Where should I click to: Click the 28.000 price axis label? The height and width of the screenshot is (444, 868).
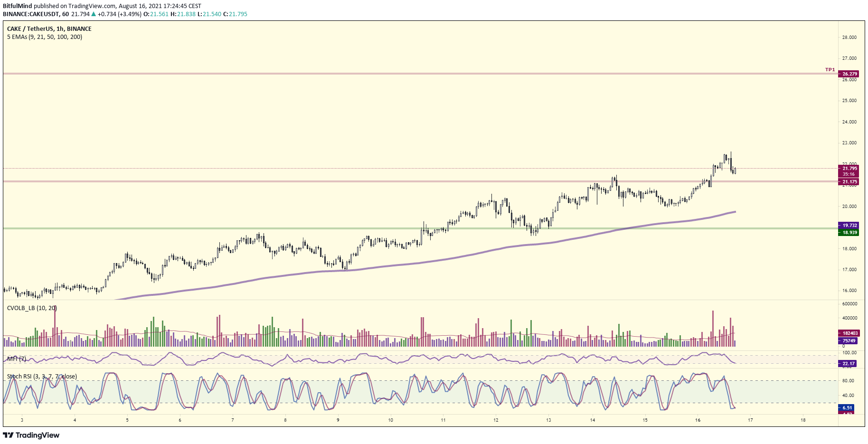click(849, 38)
